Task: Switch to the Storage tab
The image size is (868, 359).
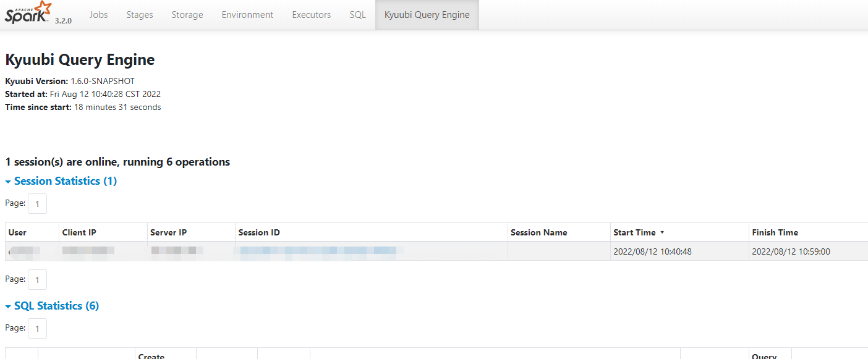Action: 187,15
